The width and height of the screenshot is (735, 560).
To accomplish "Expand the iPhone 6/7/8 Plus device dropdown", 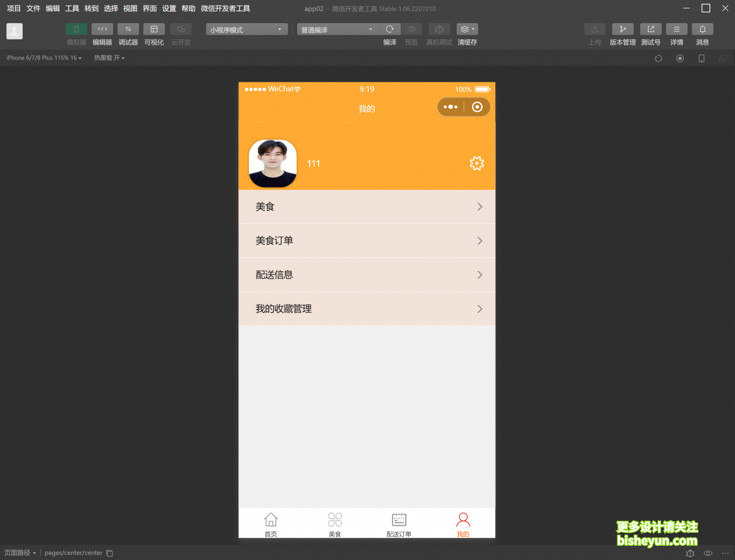I will [x=44, y=58].
